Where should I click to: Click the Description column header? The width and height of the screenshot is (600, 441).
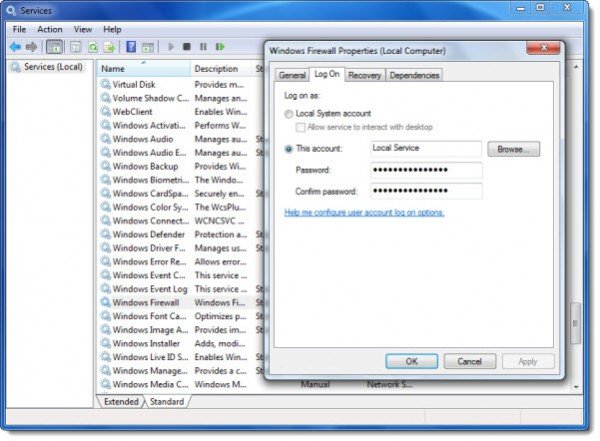pyautogui.click(x=221, y=69)
